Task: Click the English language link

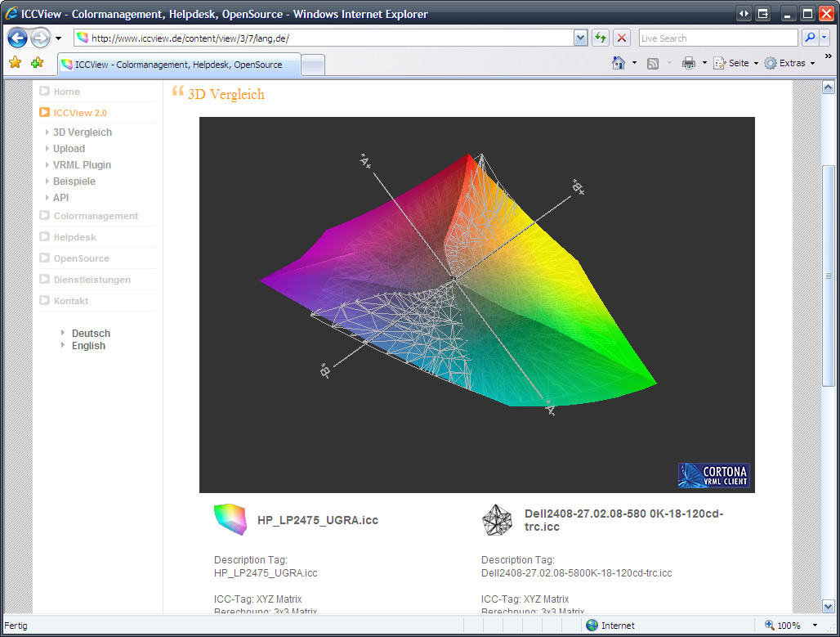Action: coord(88,346)
